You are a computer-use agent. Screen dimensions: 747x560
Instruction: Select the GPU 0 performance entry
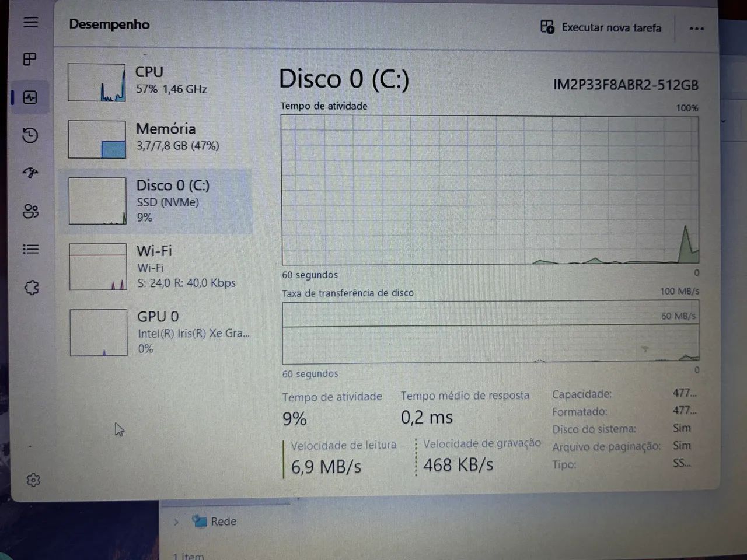(156, 332)
